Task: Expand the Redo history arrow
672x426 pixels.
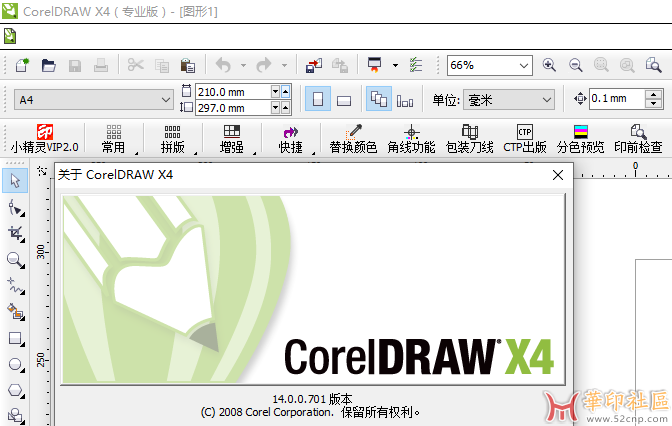Action: (284, 66)
